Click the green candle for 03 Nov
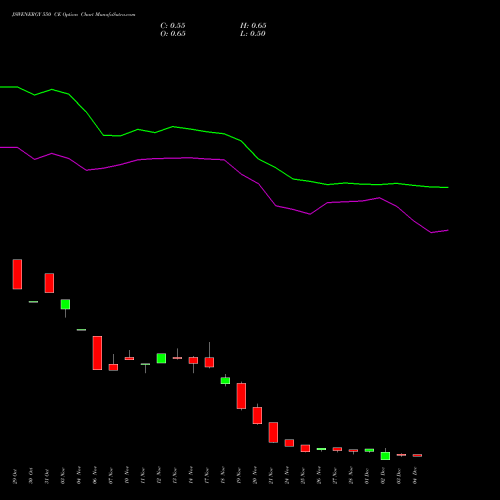This screenshot has width=500, height=500. [65, 304]
